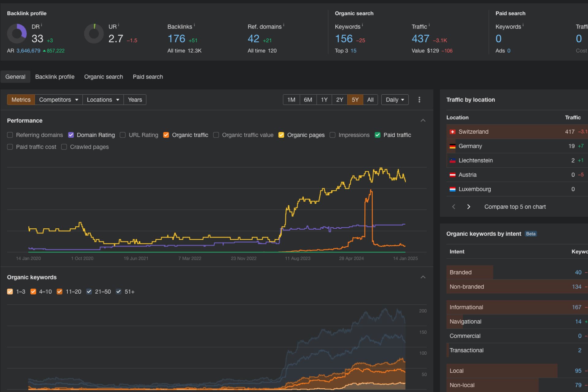Enable the Referring domains checkbox
588x392 pixels.
point(10,135)
